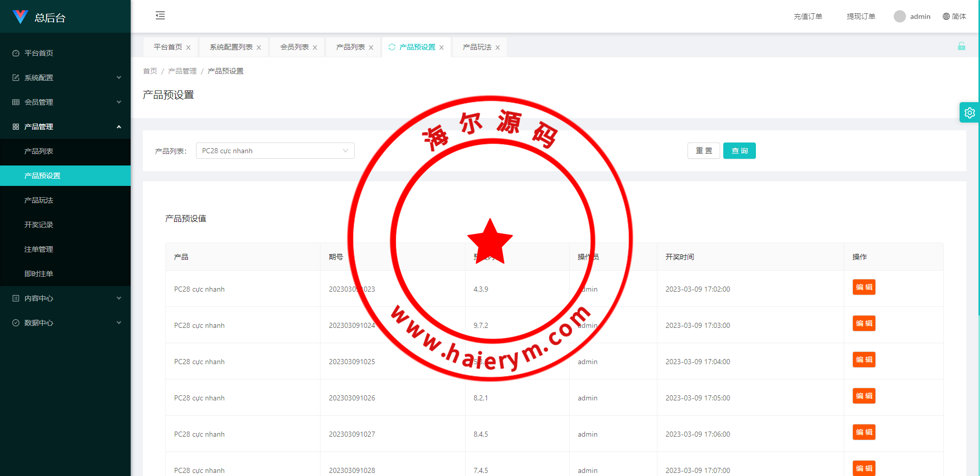Close the 系统配置列表 tab
This screenshot has width=980, height=476.
[x=259, y=47]
